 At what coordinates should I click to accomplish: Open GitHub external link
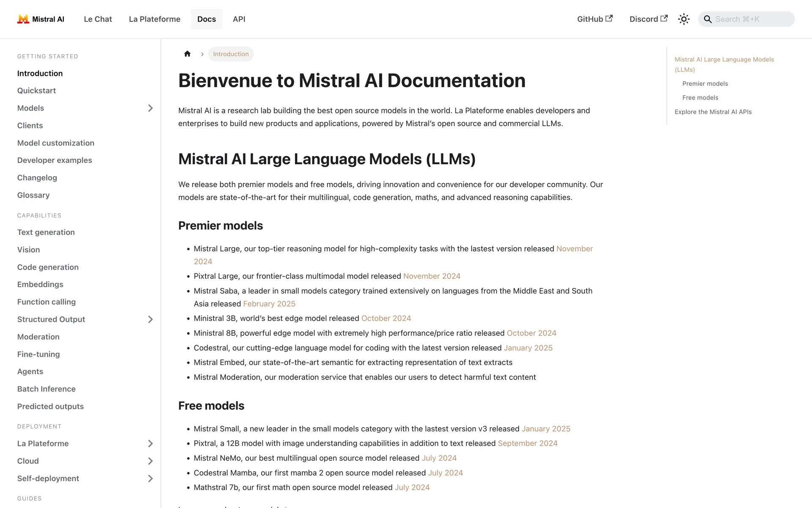[x=595, y=19]
